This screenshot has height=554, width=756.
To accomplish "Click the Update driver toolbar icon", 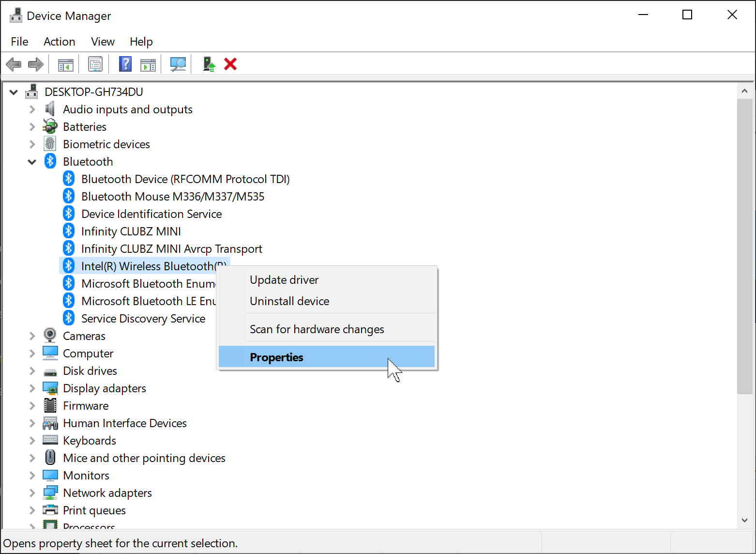I will [209, 64].
